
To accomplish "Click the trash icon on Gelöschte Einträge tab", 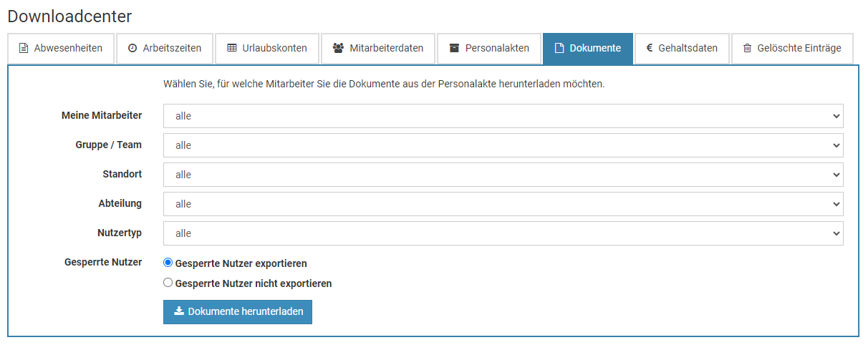I will tap(748, 49).
